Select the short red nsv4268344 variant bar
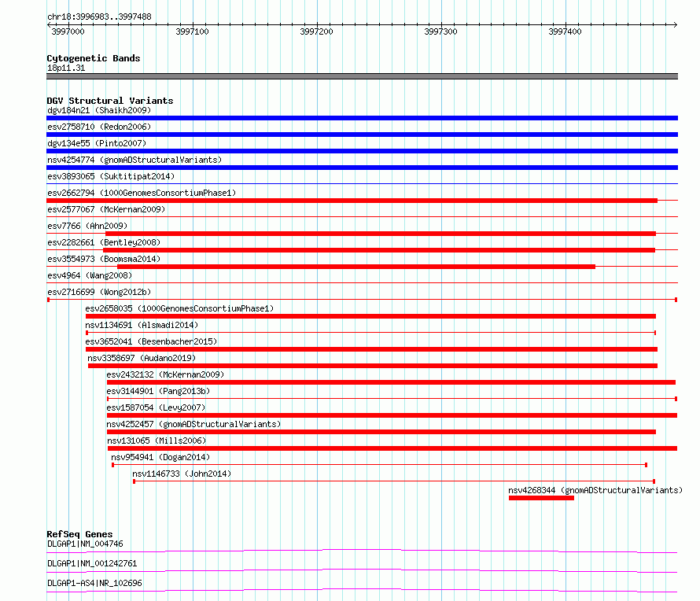Image resolution: width=700 pixels, height=601 pixels. point(542,498)
